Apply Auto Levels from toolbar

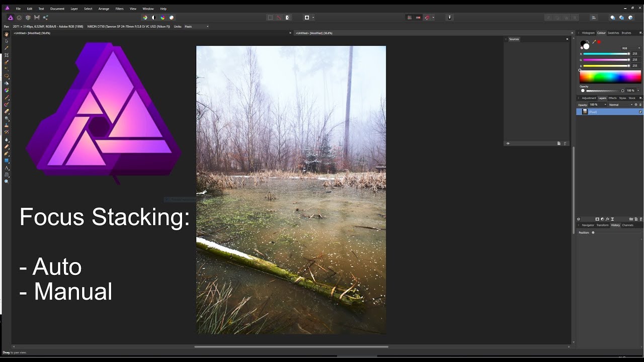click(x=145, y=18)
